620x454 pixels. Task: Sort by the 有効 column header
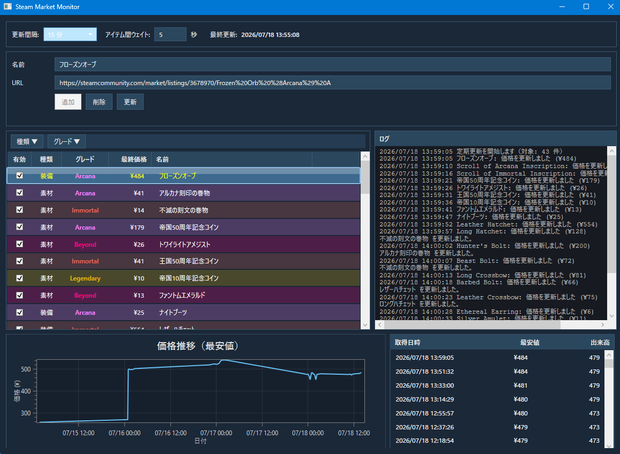pyautogui.click(x=19, y=159)
